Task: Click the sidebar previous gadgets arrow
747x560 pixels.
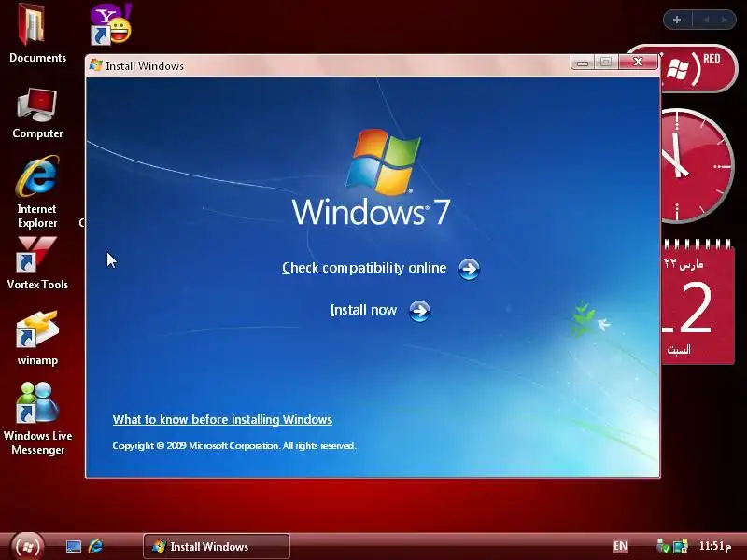Action: click(x=707, y=20)
